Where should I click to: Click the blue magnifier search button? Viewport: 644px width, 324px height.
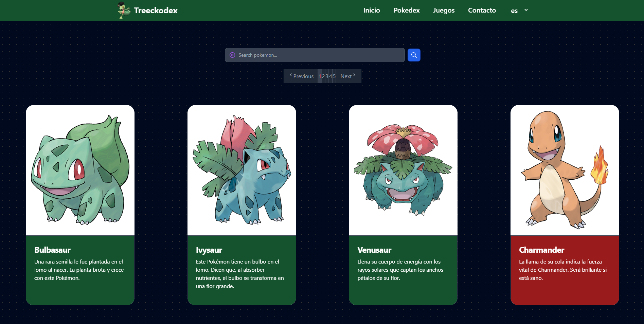click(x=414, y=55)
